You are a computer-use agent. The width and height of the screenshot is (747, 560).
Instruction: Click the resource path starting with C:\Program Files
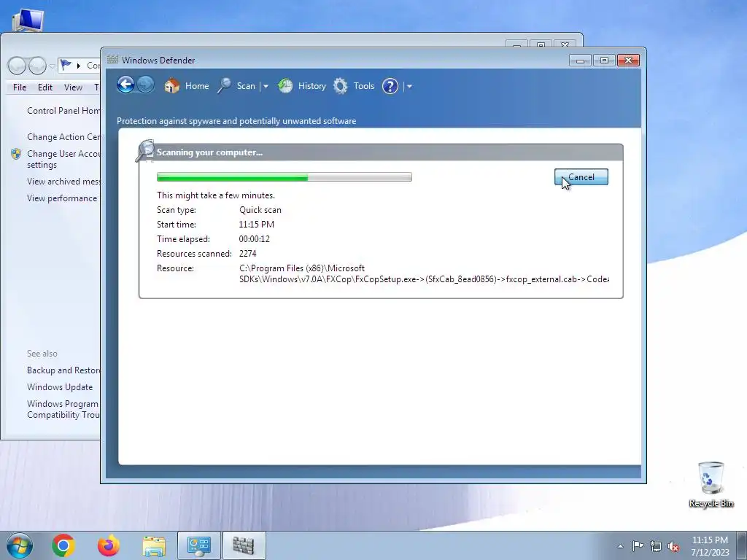424,274
